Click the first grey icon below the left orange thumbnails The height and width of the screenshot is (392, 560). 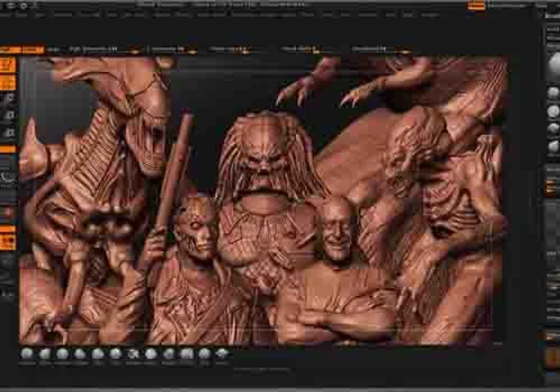point(8,98)
